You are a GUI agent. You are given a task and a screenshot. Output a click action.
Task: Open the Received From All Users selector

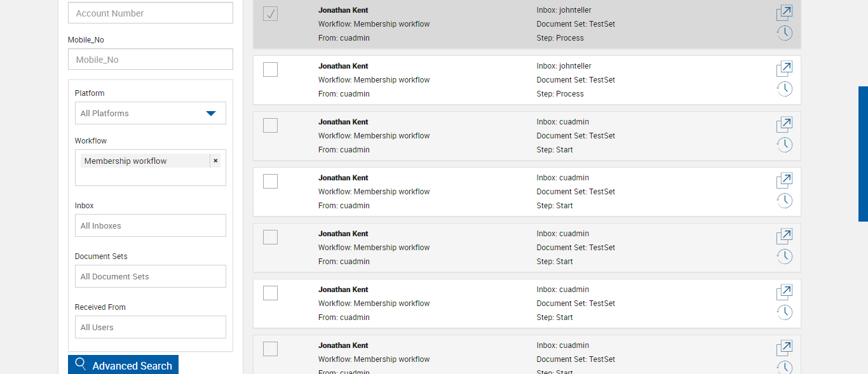[x=150, y=327]
